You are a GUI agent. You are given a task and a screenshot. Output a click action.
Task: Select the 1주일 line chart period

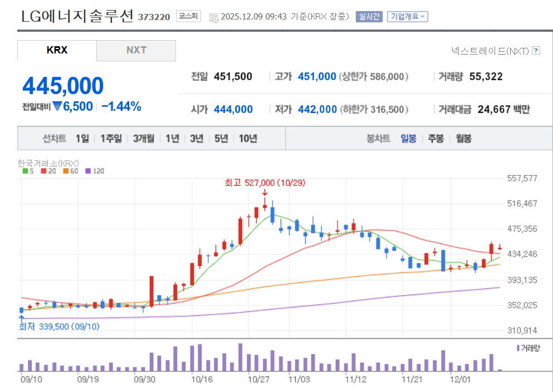pos(111,139)
